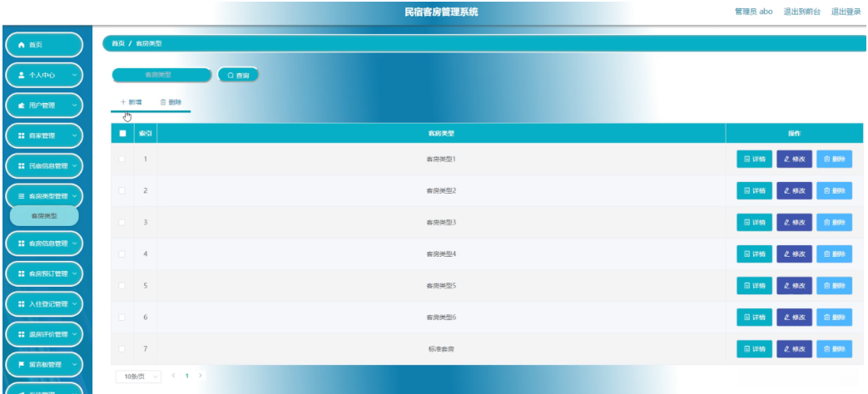Expand the 民宿信息管理 menu chevron

[75, 165]
